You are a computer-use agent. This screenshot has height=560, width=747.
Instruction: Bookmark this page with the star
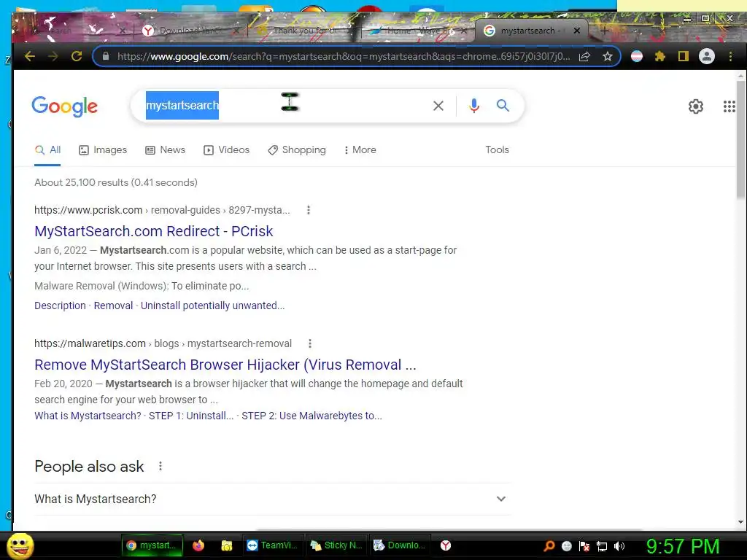[608, 56]
